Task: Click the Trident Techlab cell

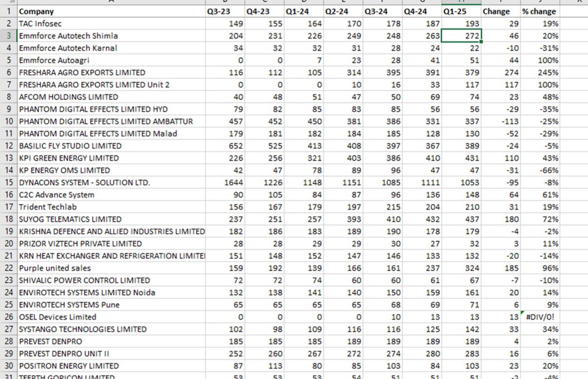Action: (x=111, y=207)
